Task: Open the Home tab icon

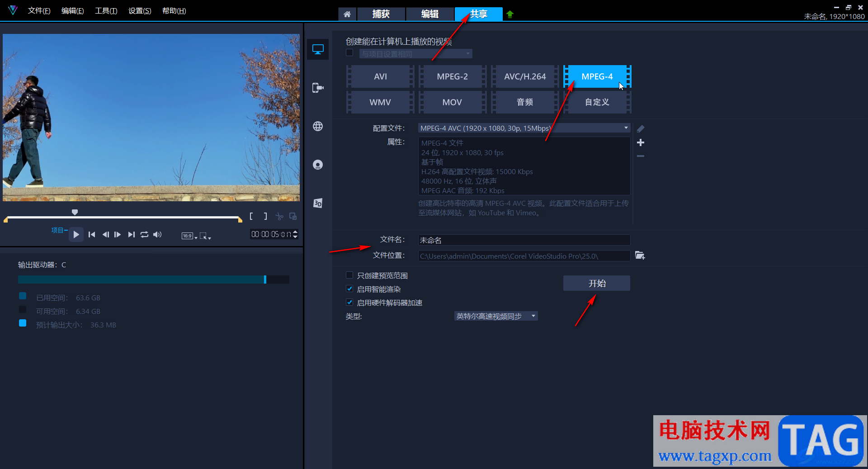Action: [347, 14]
